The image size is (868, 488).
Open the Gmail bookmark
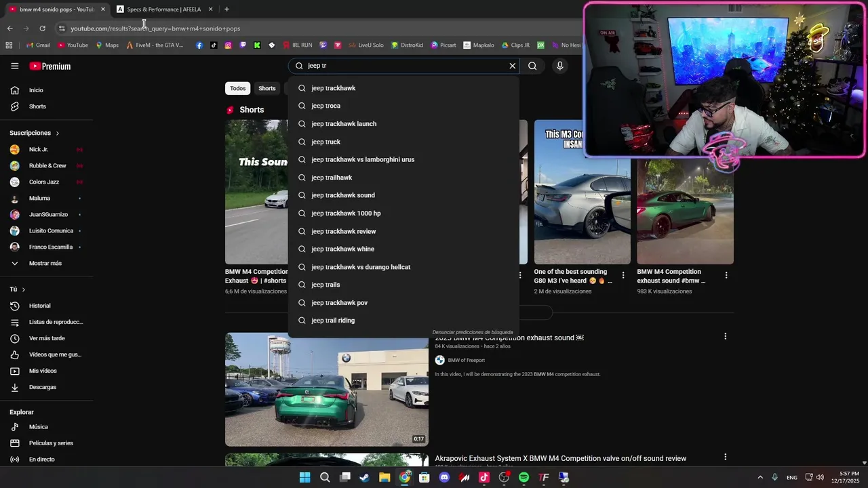click(38, 45)
